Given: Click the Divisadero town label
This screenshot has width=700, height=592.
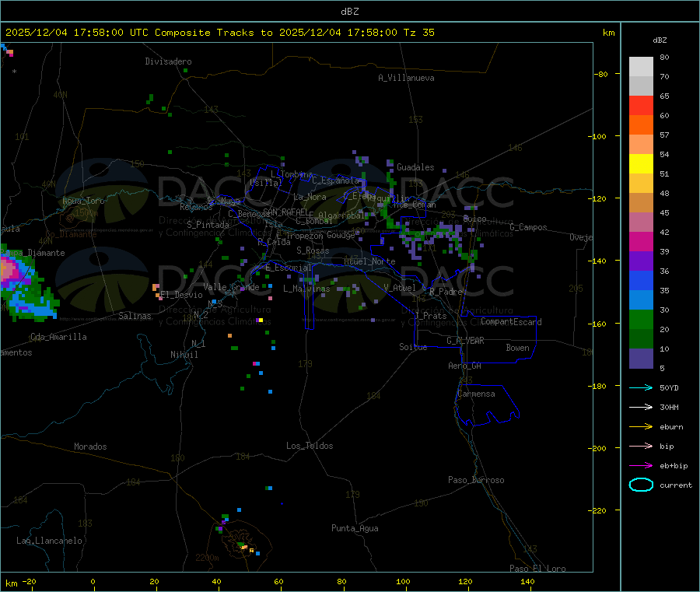Looking at the screenshot, I should tap(168, 61).
